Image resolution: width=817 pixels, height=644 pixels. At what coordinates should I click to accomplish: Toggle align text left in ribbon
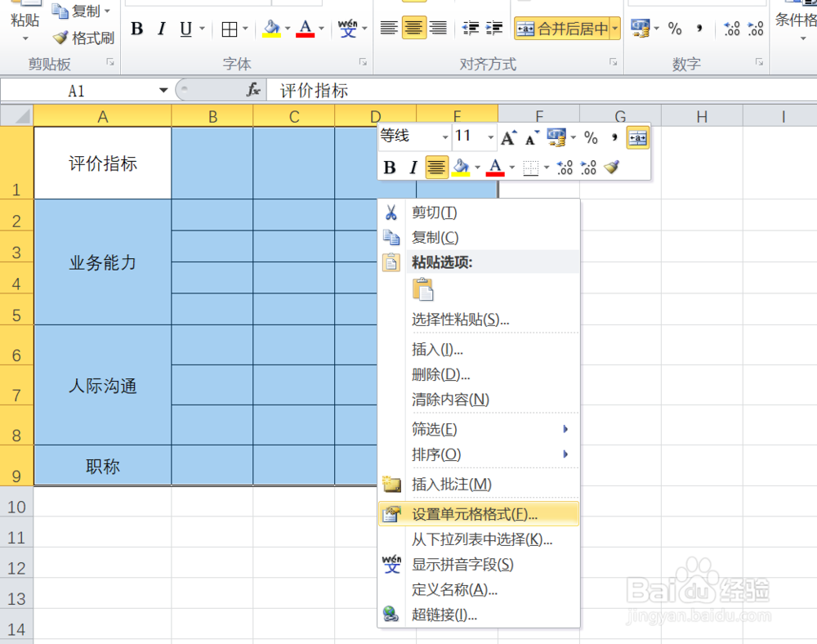389,28
